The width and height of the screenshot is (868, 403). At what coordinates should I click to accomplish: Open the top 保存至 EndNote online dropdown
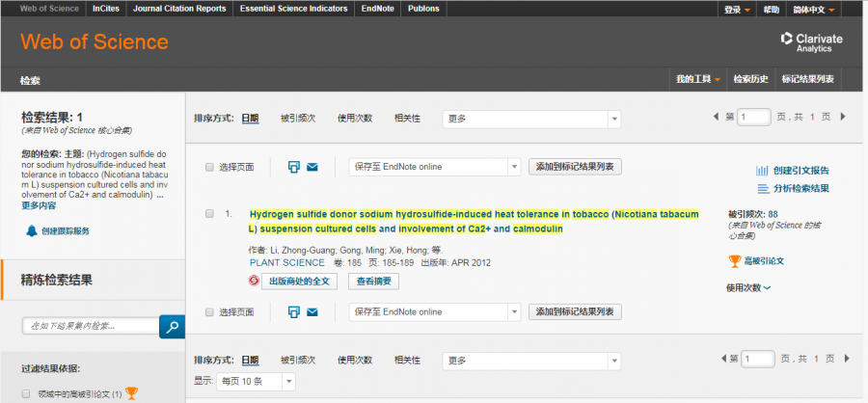point(434,167)
